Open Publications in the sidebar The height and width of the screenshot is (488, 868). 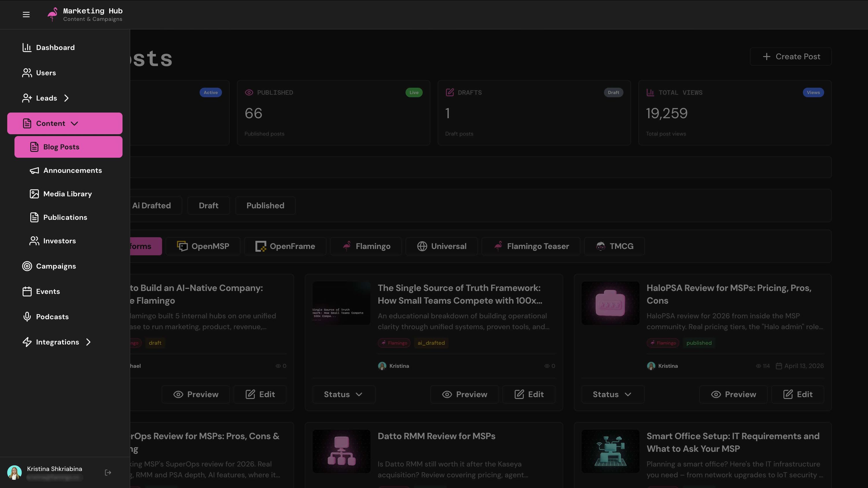[x=68, y=218]
